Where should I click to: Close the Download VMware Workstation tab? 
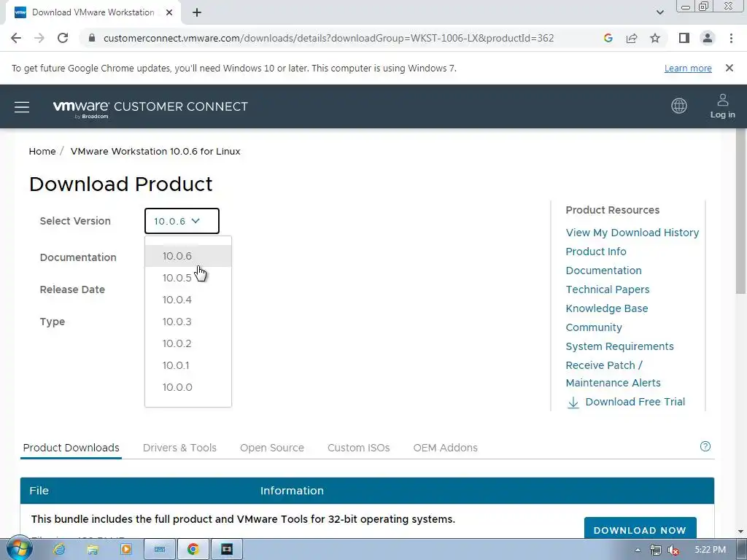169,12
